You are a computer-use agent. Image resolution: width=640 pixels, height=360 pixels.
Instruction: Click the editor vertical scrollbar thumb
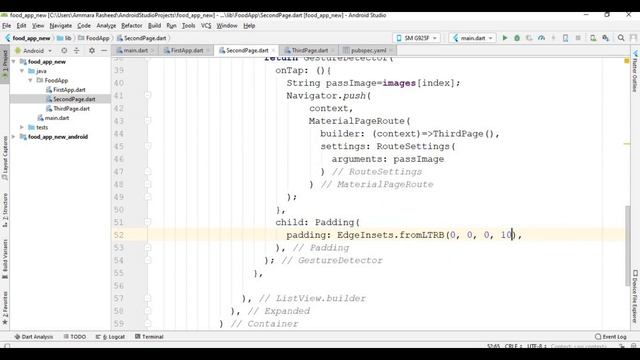pos(627,246)
